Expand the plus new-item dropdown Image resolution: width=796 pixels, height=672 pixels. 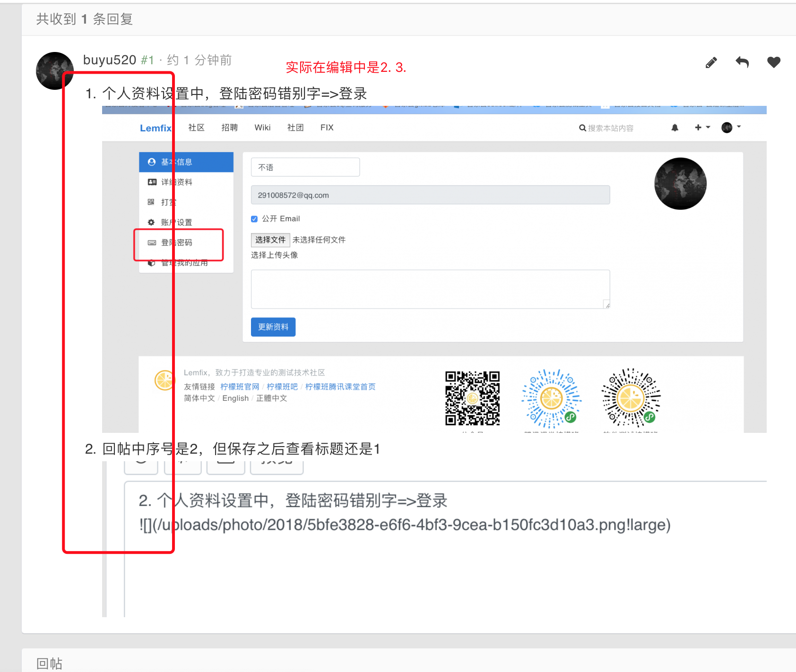click(702, 127)
